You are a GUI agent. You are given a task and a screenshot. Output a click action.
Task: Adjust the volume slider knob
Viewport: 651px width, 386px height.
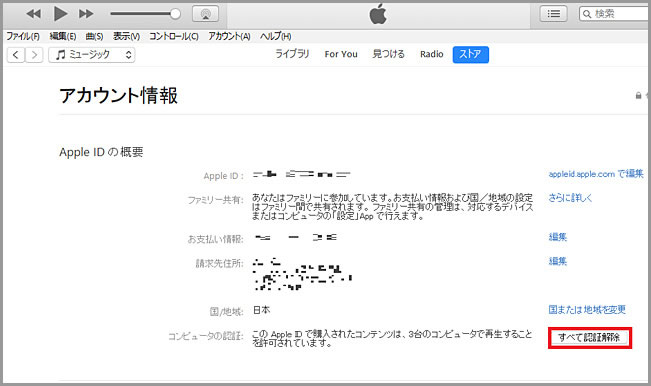(x=175, y=14)
